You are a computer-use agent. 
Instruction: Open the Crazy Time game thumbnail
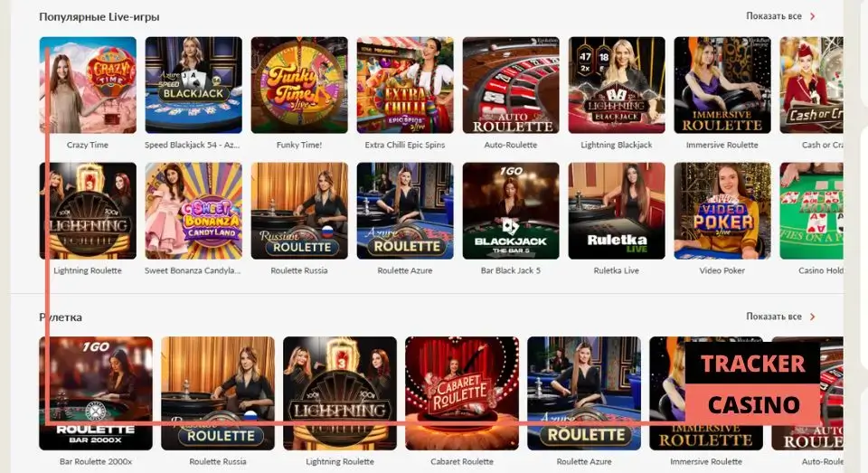point(88,85)
